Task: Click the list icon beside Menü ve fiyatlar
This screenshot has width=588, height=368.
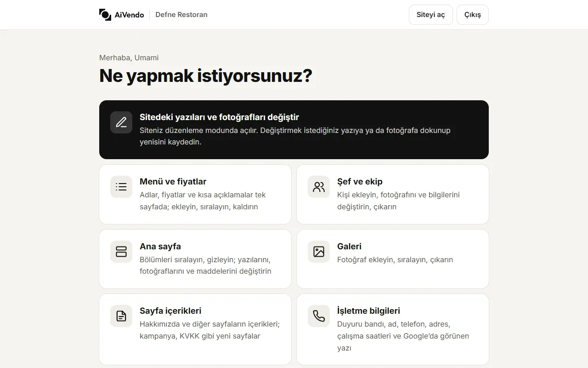Action: pos(121,187)
